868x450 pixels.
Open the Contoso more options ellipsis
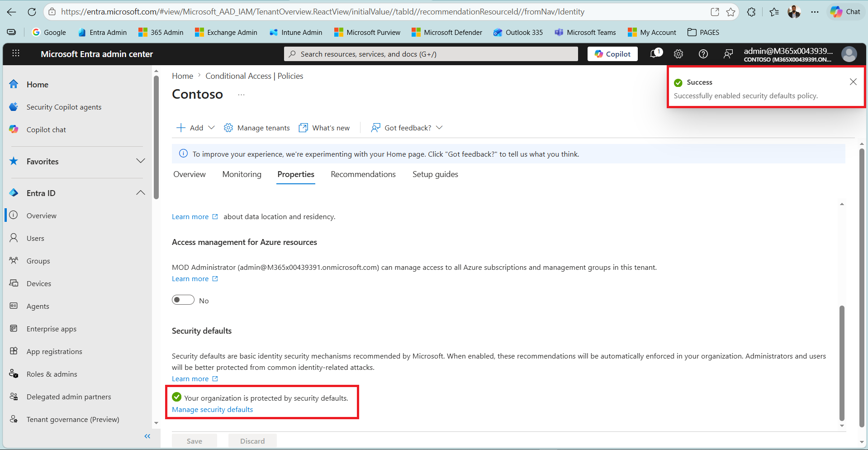[241, 95]
